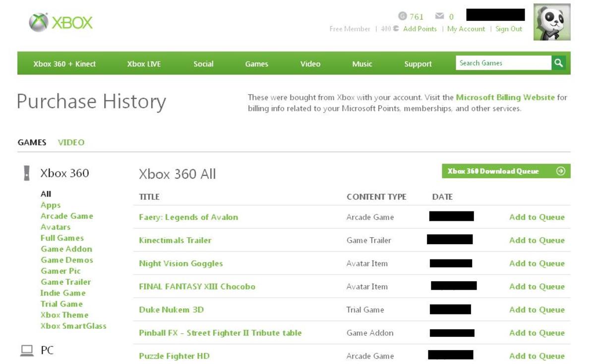This screenshot has height=364, width=595.
Task: Click the Xbox 360 console icon
Action: (x=26, y=173)
